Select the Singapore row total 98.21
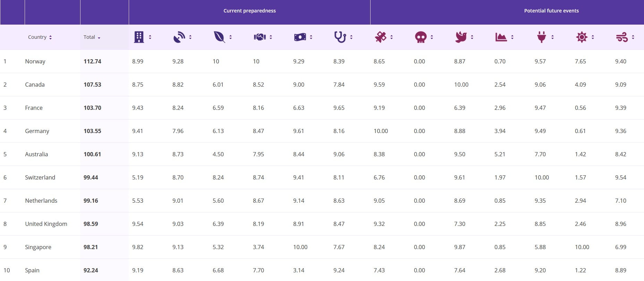 tap(91, 247)
